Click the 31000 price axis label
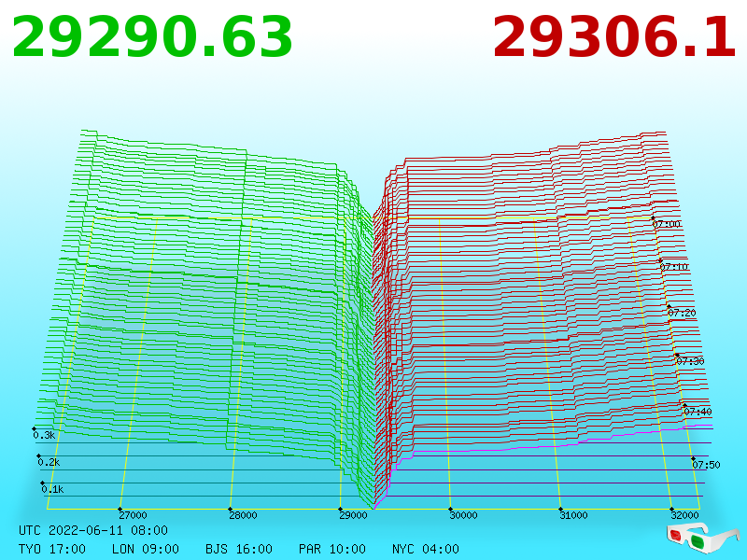This screenshot has width=747, height=560. tap(573, 515)
